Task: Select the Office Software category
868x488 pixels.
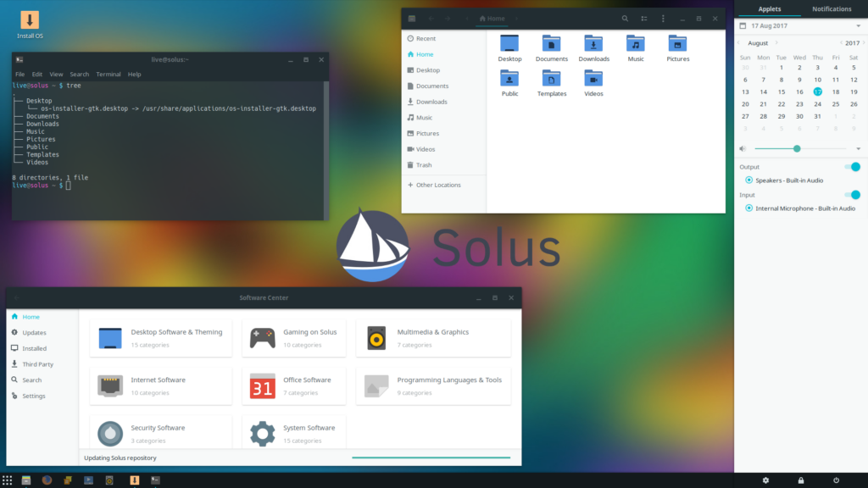Action: pyautogui.click(x=292, y=385)
